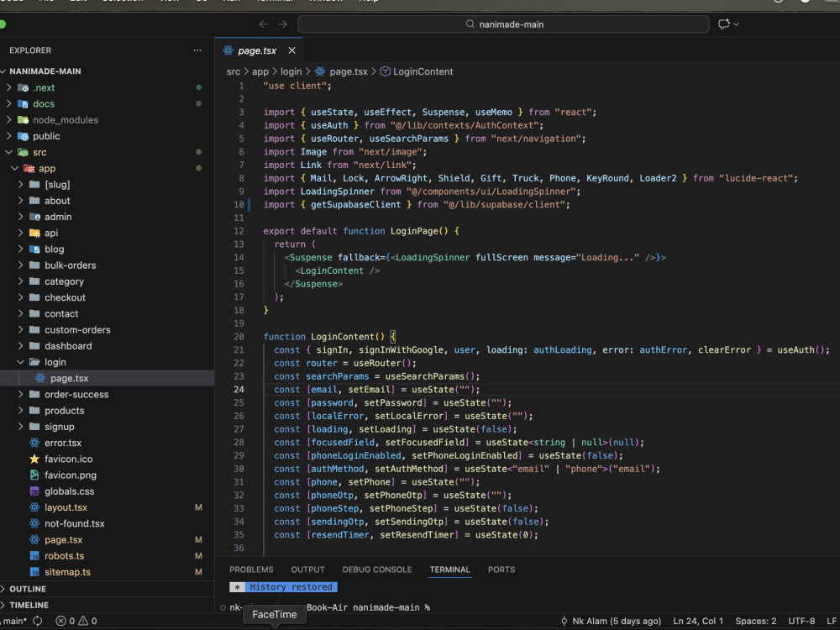This screenshot has height=630, width=840.
Task: Open the Copilot chat icon
Action: point(724,24)
